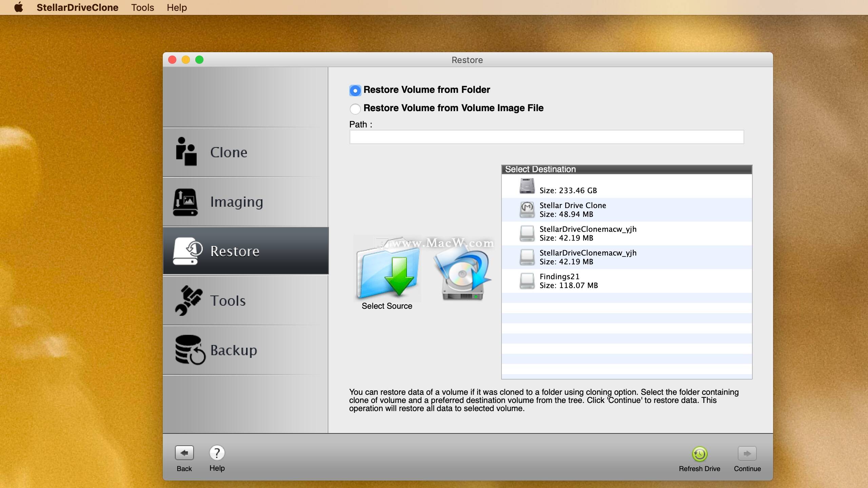Open the StellarDriveClone application menu
This screenshot has height=488, width=868.
(77, 7)
